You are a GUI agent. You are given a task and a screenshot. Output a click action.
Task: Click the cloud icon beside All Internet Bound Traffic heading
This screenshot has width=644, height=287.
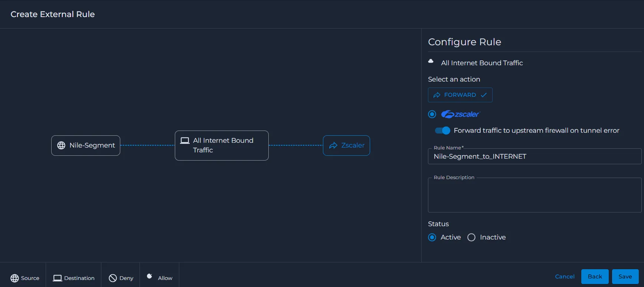tap(431, 61)
